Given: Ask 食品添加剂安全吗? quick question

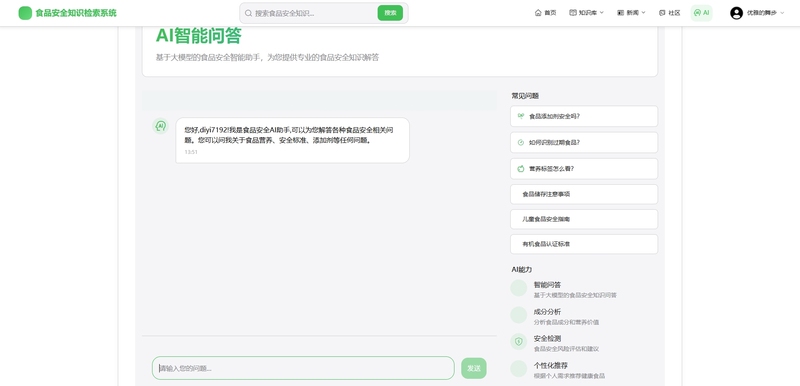Looking at the screenshot, I should coord(584,116).
